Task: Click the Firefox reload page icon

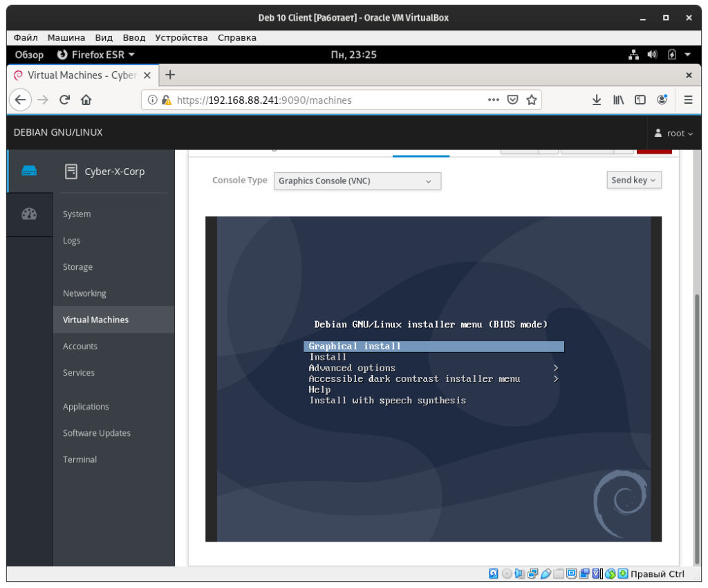Action: 64,100
